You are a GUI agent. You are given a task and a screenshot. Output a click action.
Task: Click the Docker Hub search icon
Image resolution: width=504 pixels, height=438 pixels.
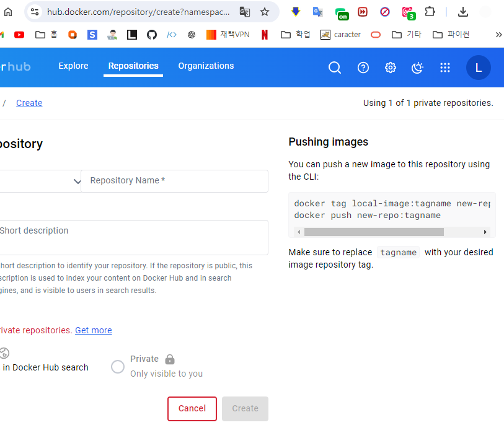click(x=335, y=68)
